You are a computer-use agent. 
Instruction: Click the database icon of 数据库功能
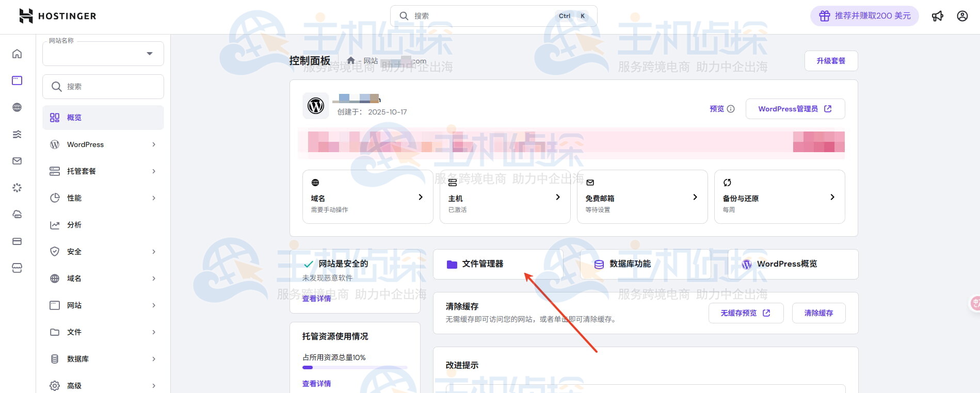coord(599,264)
